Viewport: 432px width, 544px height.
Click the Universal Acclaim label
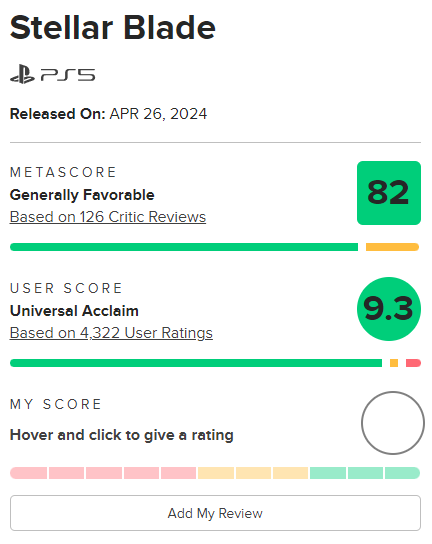point(74,311)
